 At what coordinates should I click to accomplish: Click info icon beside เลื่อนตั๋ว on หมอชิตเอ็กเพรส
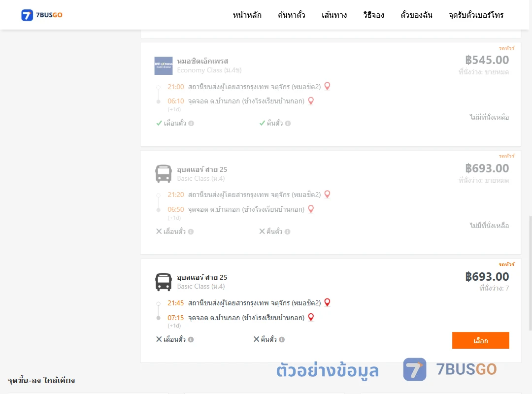point(191,123)
